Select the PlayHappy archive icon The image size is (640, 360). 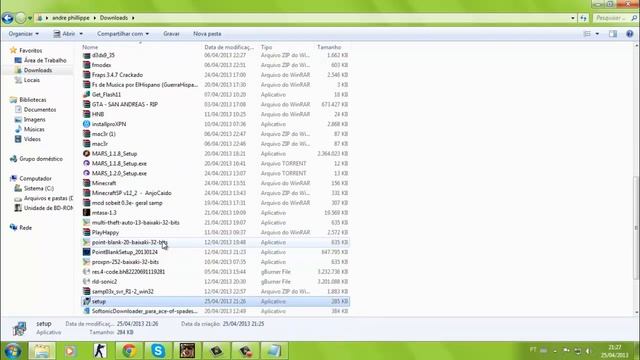[87, 232]
